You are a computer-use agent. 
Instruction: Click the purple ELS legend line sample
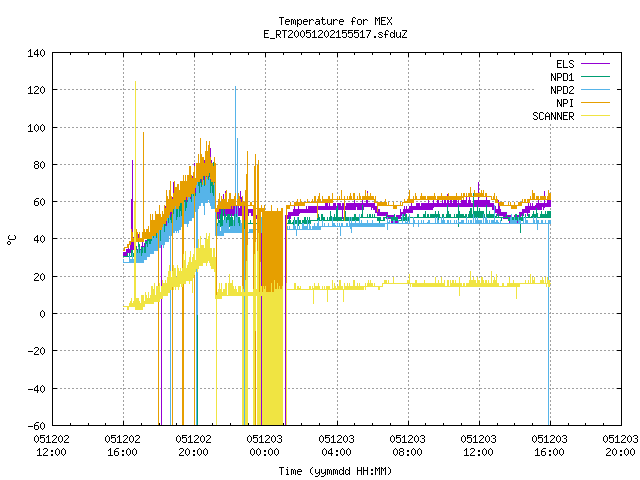595,64
